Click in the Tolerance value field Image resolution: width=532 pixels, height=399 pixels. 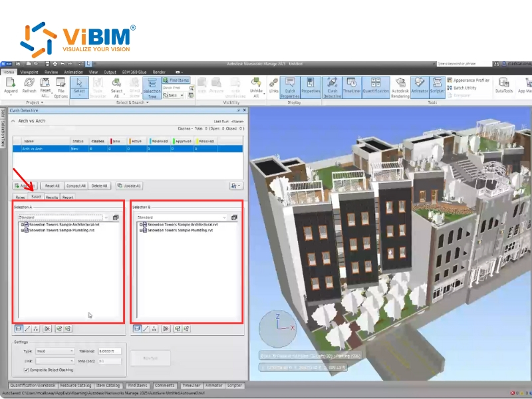110,351
